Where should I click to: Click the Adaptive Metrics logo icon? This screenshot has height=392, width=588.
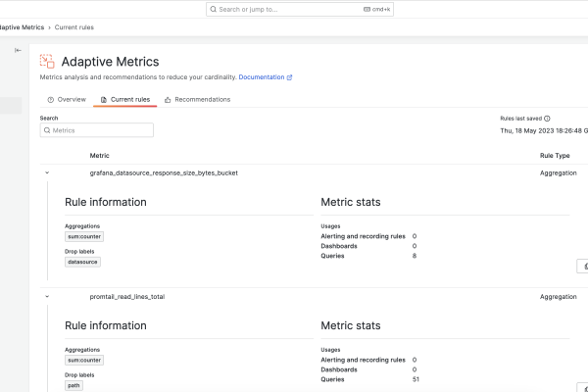[47, 61]
